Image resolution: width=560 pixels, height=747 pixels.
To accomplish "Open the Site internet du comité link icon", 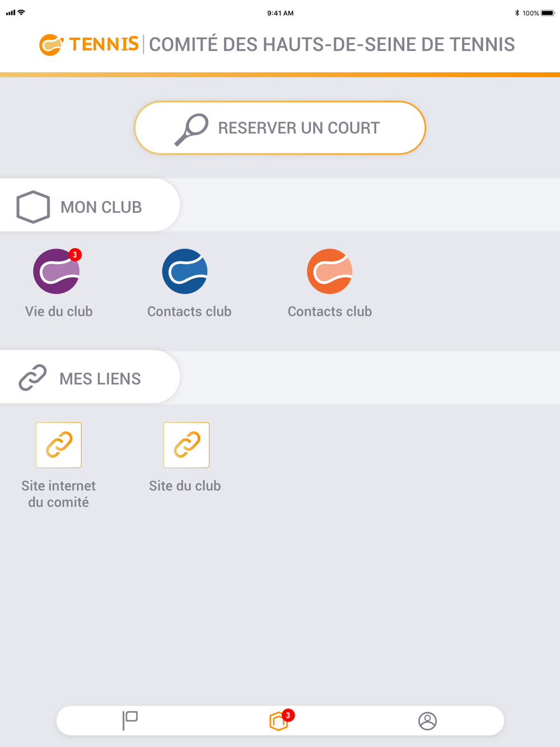I will tap(59, 445).
